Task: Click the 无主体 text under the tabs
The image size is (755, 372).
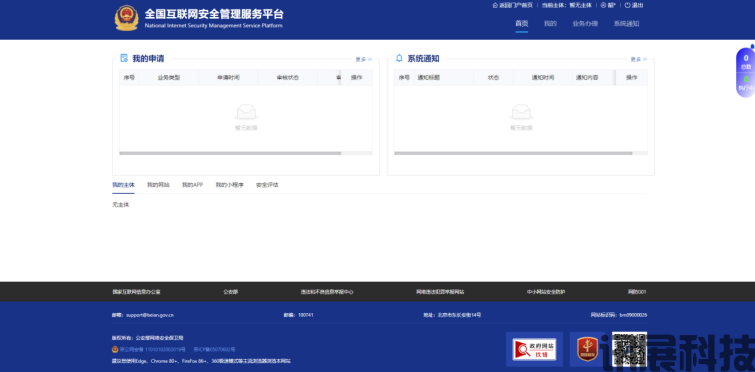Action: 121,205
